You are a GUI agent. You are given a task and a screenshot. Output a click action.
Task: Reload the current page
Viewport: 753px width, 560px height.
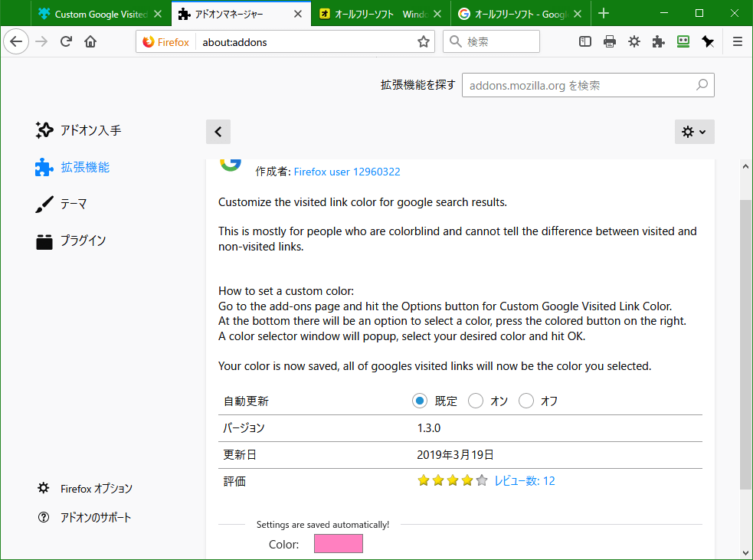[x=67, y=42]
